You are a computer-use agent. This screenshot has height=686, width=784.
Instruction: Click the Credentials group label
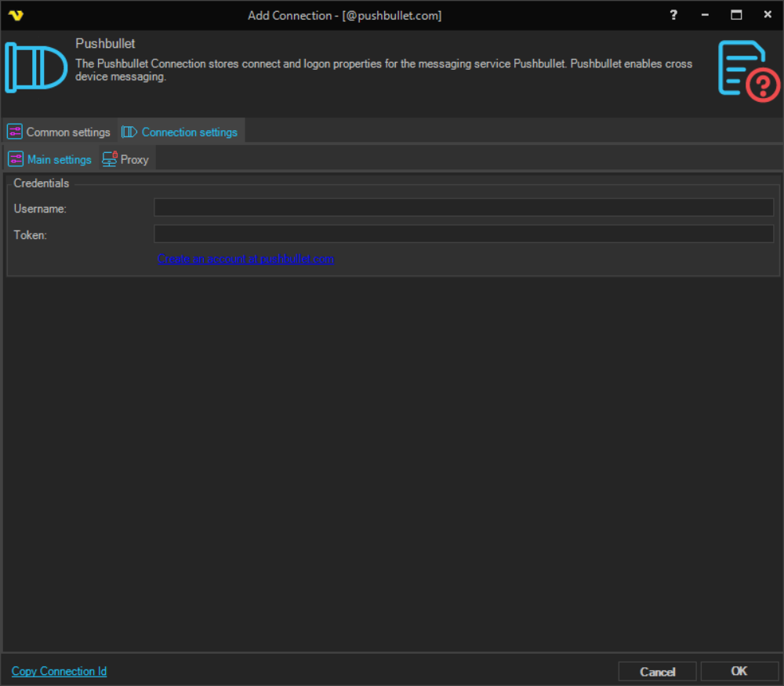click(42, 183)
